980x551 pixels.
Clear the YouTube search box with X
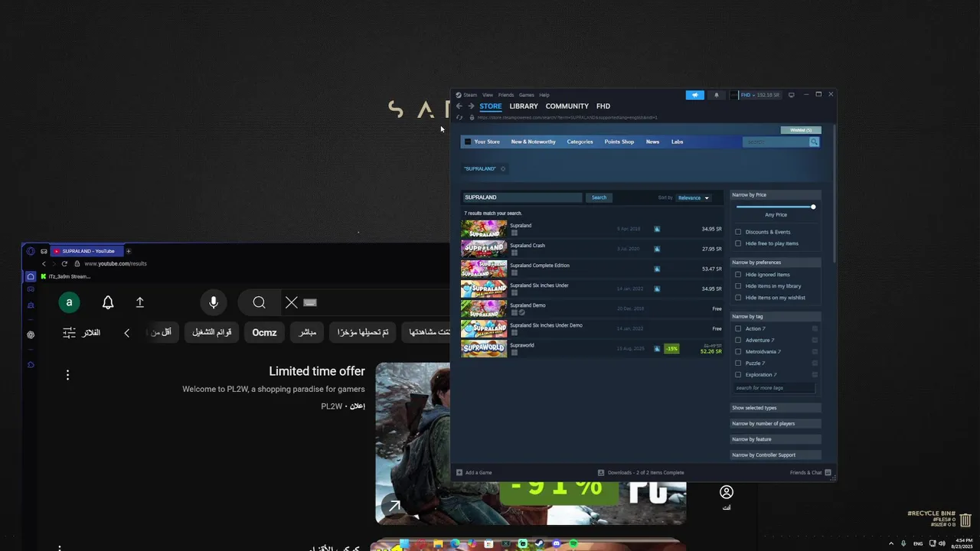pos(292,302)
